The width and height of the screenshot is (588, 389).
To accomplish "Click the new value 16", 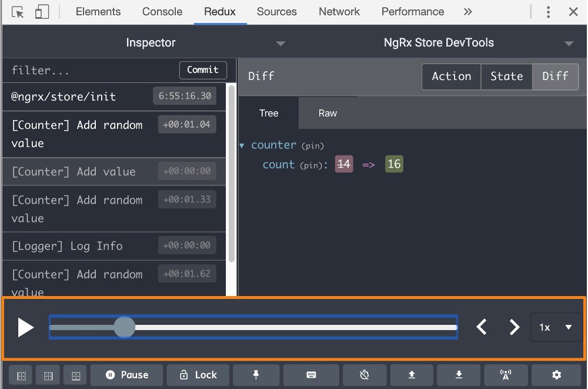I will point(394,164).
